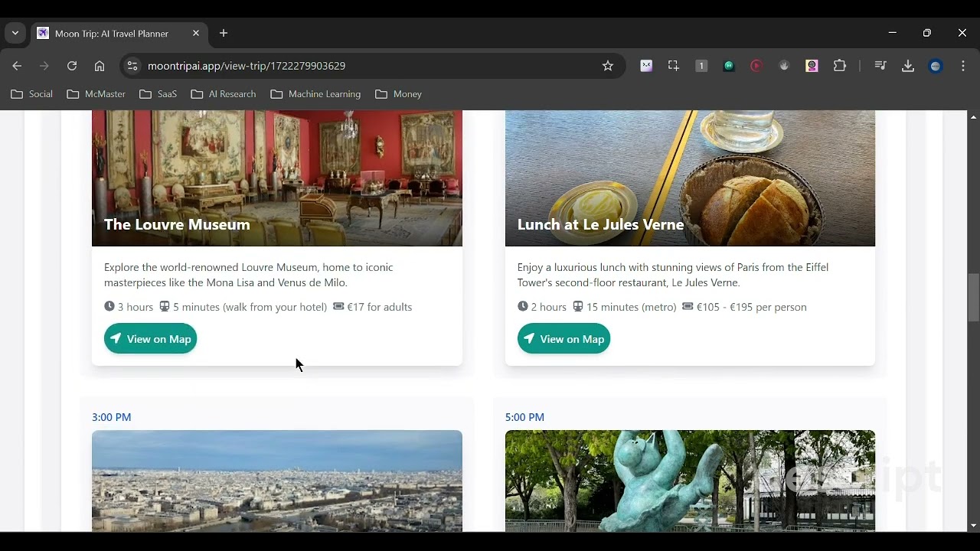Open the Chrome three-dot menu
Screen dimensions: 980x551
963,66
